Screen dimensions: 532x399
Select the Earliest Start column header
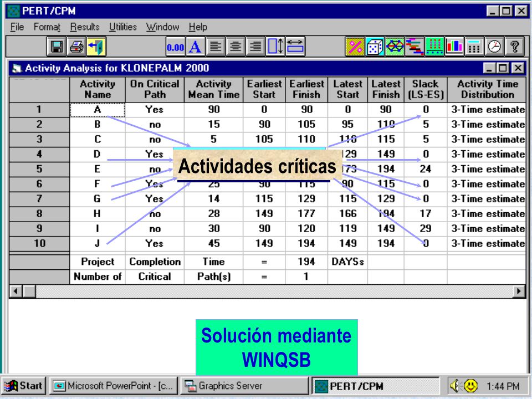264,89
